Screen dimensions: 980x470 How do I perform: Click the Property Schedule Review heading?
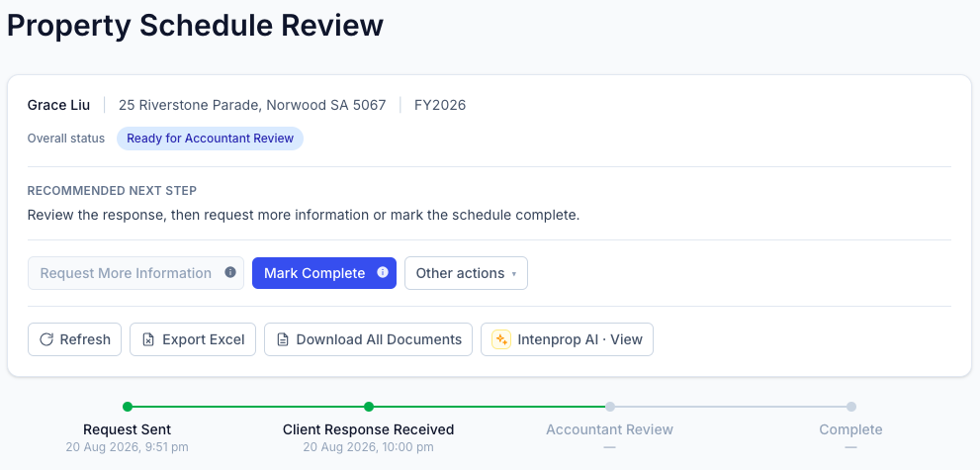click(195, 26)
